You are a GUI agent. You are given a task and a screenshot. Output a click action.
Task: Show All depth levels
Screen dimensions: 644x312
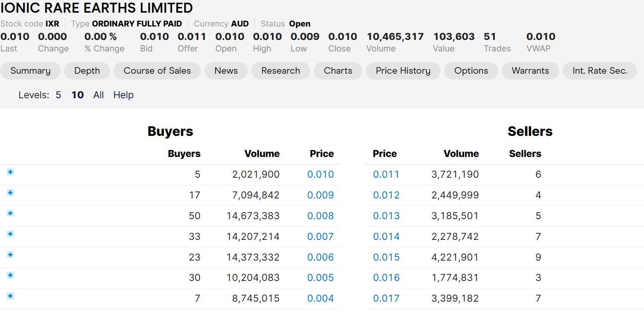(99, 95)
